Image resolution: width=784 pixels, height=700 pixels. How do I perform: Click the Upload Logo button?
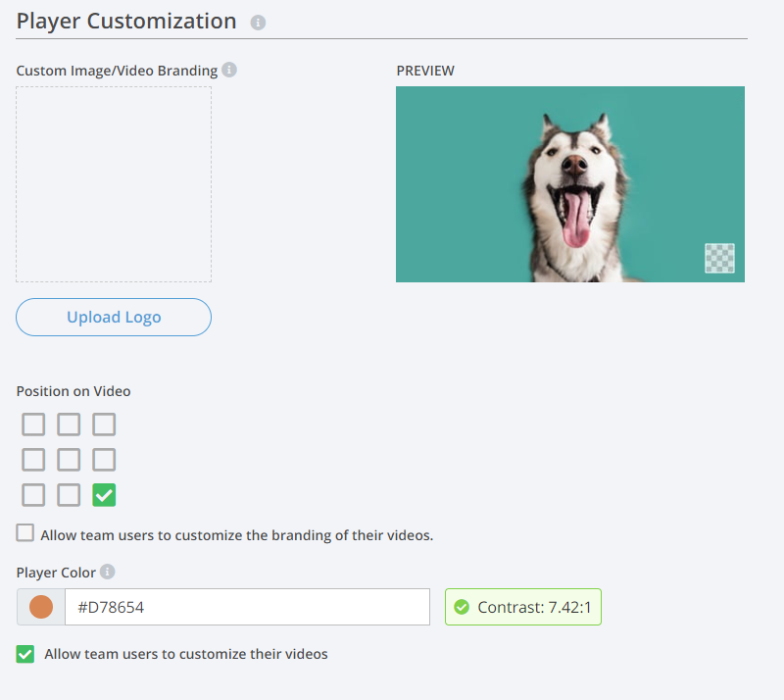click(114, 318)
